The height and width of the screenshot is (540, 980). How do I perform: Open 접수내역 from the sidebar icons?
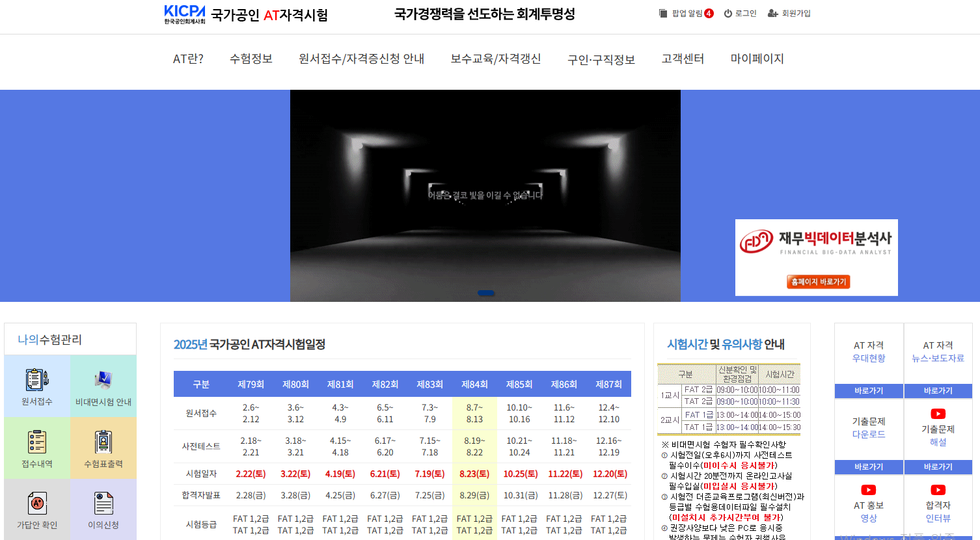click(37, 447)
